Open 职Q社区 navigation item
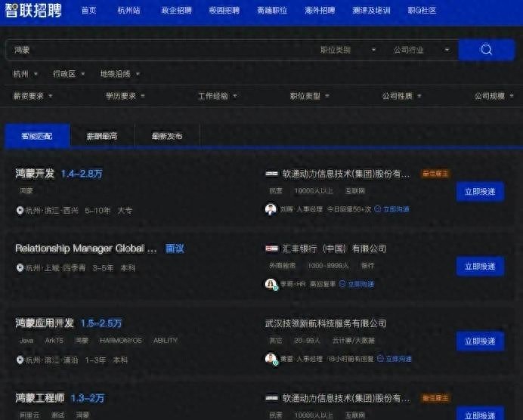The image size is (523, 420). coord(422,11)
